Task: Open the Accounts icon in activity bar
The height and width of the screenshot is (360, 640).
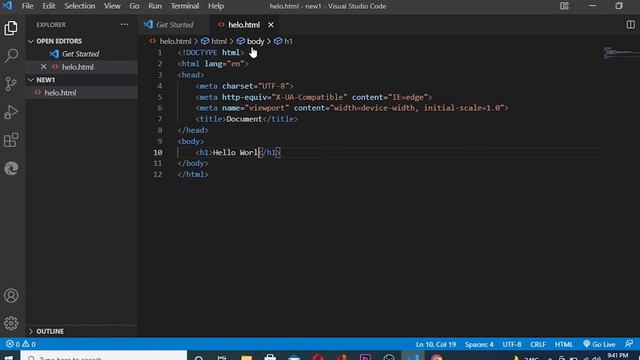Action: point(11,296)
